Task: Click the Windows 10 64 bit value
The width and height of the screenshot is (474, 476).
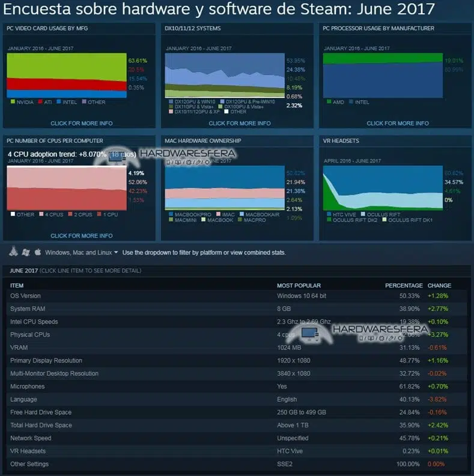Action: 302,296
